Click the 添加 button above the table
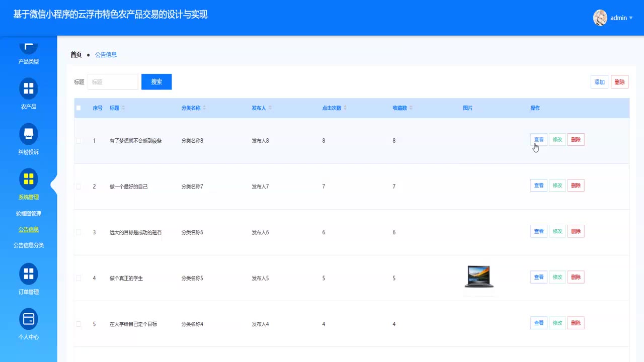This screenshot has width=644, height=362. tap(599, 82)
